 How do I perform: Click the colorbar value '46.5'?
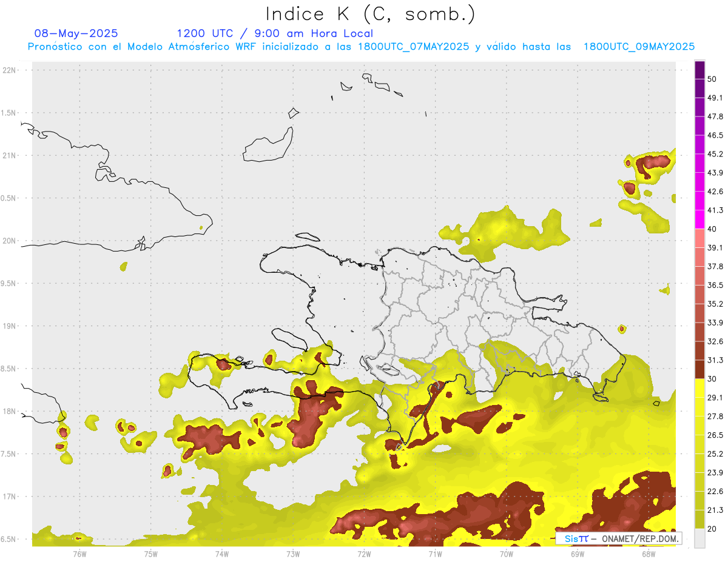(715, 135)
